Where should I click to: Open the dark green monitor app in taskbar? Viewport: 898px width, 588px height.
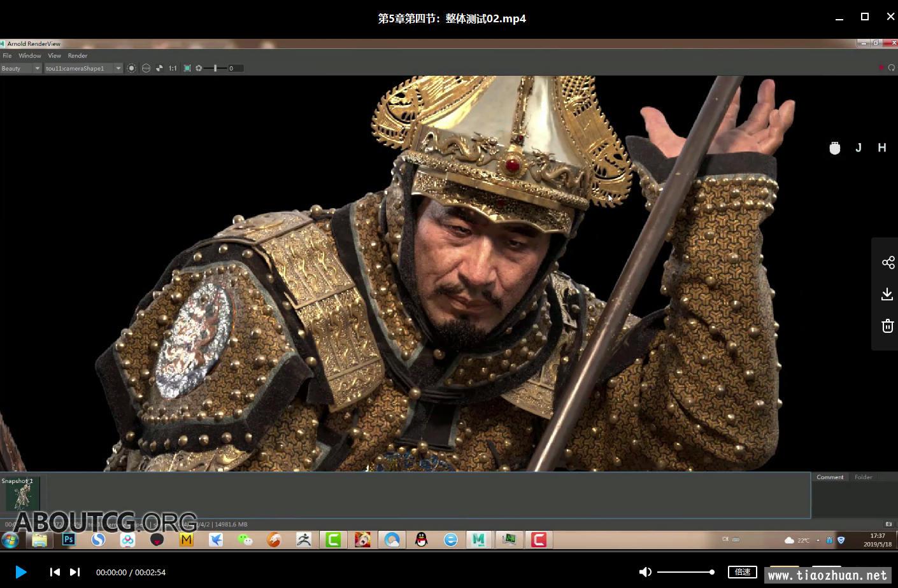click(509, 540)
